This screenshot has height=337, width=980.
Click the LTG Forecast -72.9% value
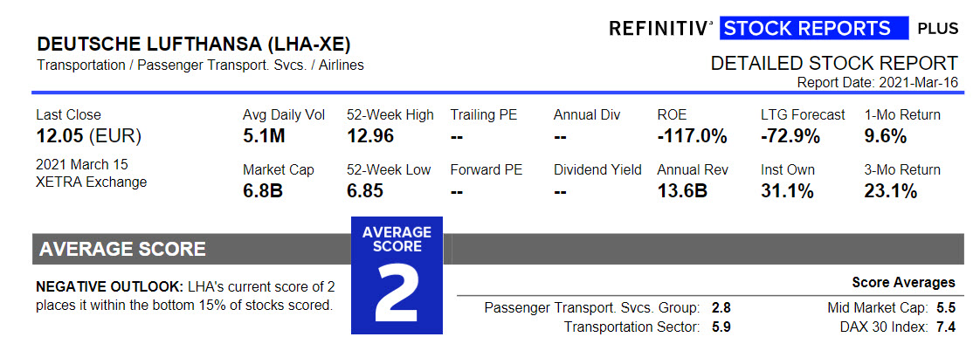(790, 135)
